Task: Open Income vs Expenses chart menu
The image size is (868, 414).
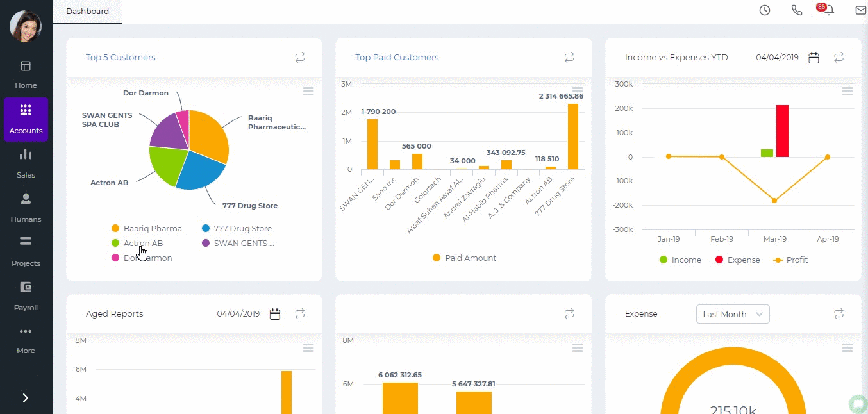Action: [847, 92]
